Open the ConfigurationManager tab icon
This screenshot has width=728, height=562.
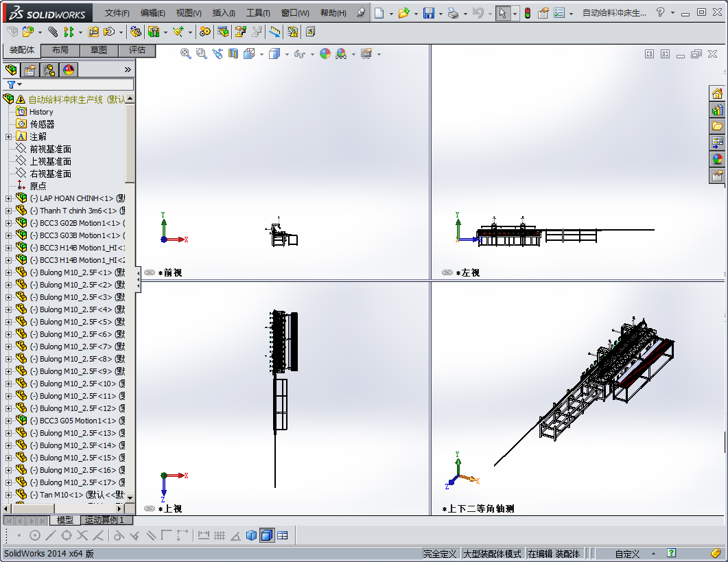pos(49,70)
